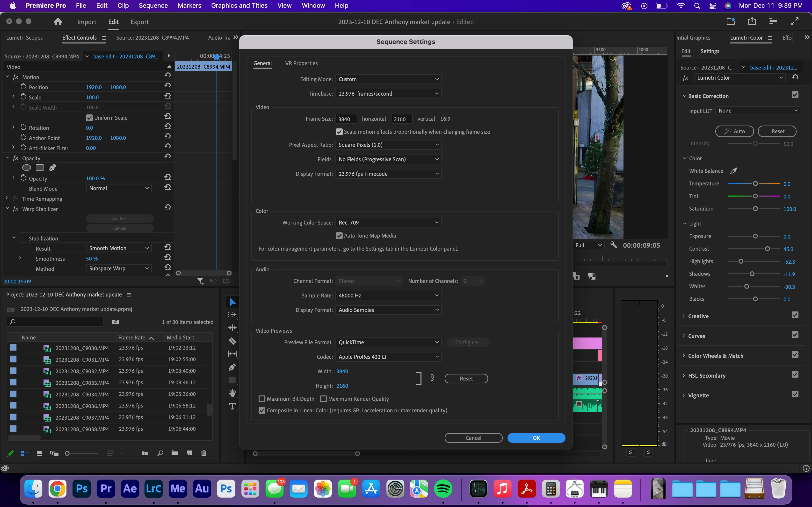The image size is (812, 507).
Task: Click the Contrast slider handle
Action: [767, 249]
